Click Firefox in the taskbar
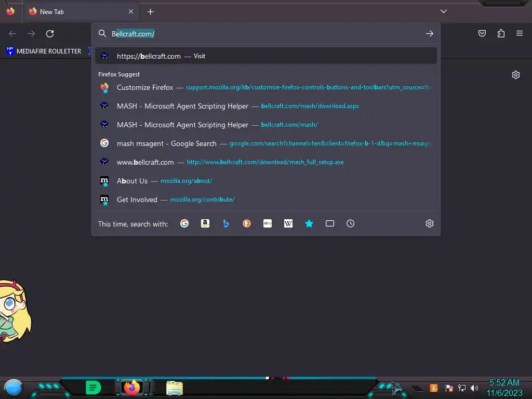 (132, 388)
